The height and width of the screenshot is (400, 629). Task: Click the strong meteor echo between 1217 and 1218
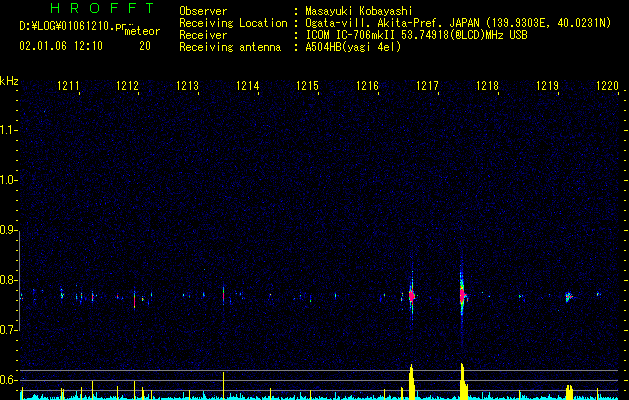pyautogui.click(x=462, y=296)
